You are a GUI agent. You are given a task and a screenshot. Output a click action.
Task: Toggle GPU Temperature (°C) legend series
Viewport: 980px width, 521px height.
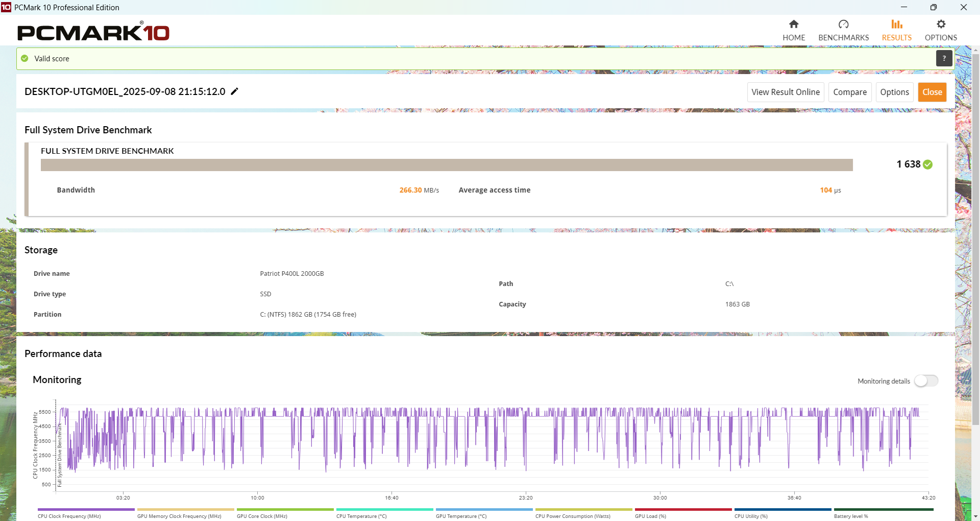[x=484, y=513]
